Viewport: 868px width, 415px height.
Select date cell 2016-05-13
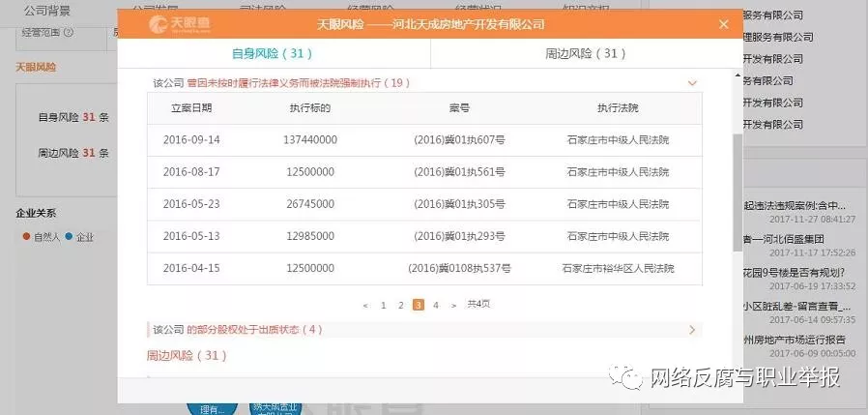click(x=191, y=237)
